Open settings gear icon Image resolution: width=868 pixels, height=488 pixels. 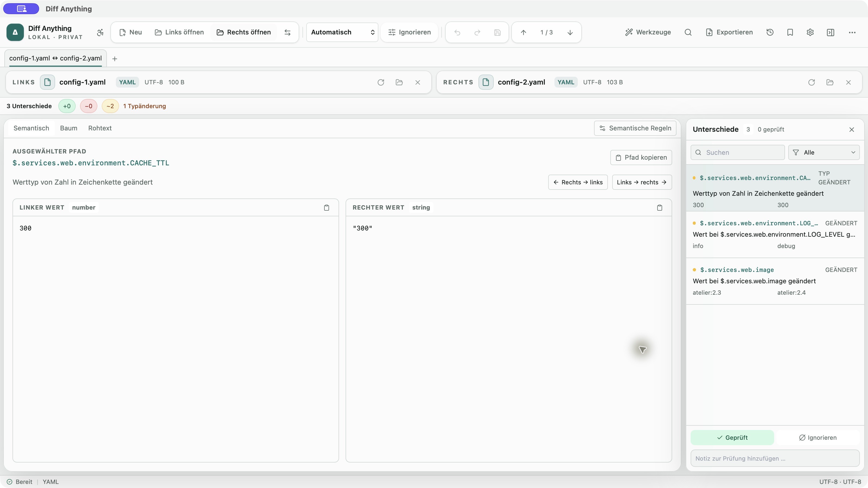tap(810, 32)
